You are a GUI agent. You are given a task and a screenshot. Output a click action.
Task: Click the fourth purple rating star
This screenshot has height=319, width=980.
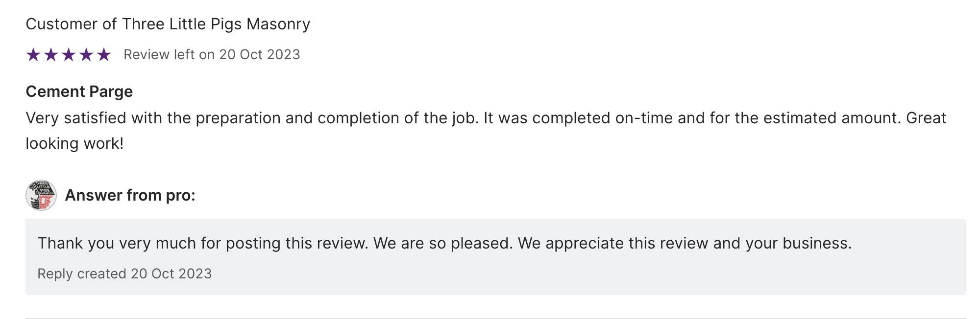coord(86,55)
